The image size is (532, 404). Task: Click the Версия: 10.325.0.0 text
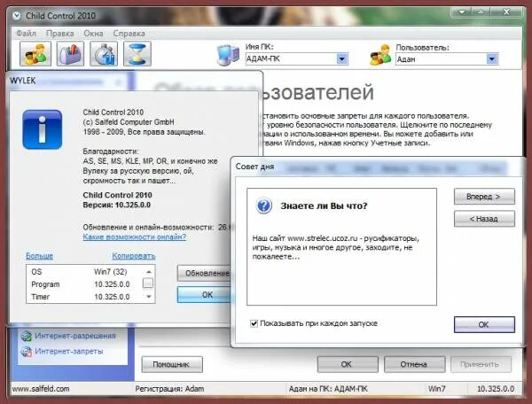[x=117, y=205]
